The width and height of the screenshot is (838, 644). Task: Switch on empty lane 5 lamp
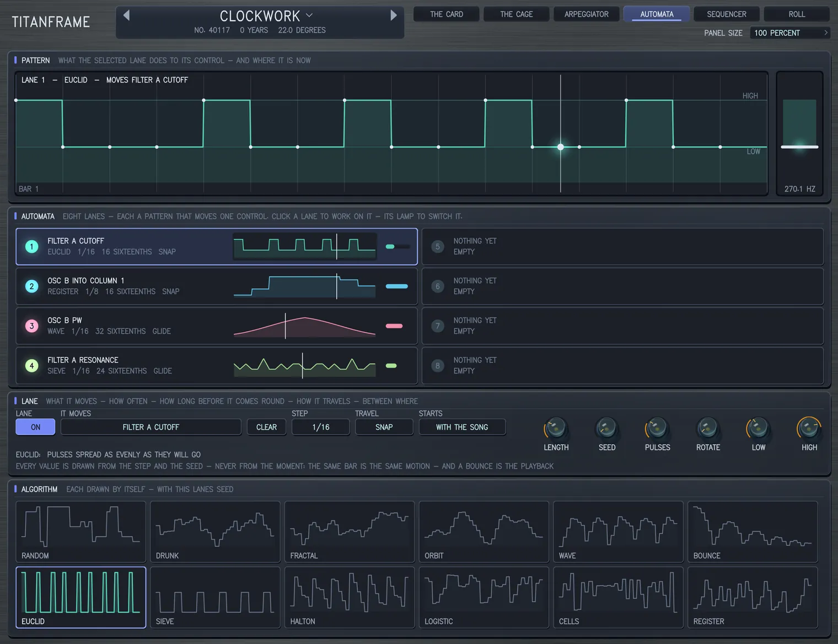(438, 247)
